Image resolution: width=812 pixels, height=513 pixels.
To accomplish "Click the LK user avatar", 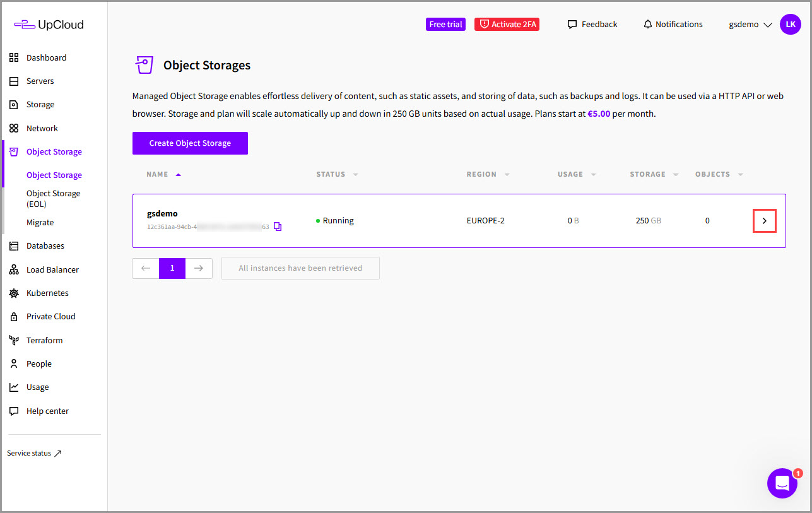I will [x=791, y=25].
